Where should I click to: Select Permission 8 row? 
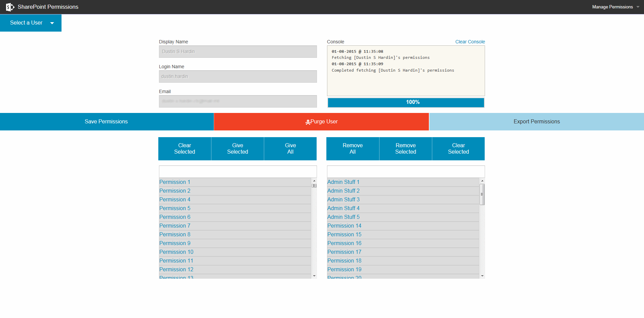click(235, 235)
